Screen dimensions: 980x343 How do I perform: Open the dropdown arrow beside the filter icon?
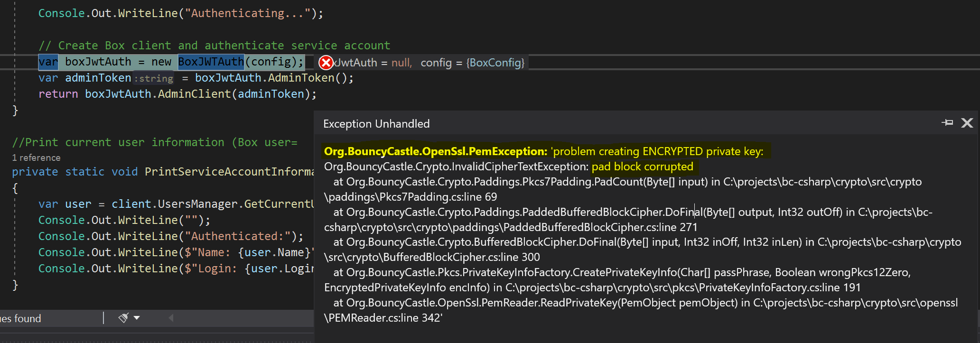click(137, 318)
